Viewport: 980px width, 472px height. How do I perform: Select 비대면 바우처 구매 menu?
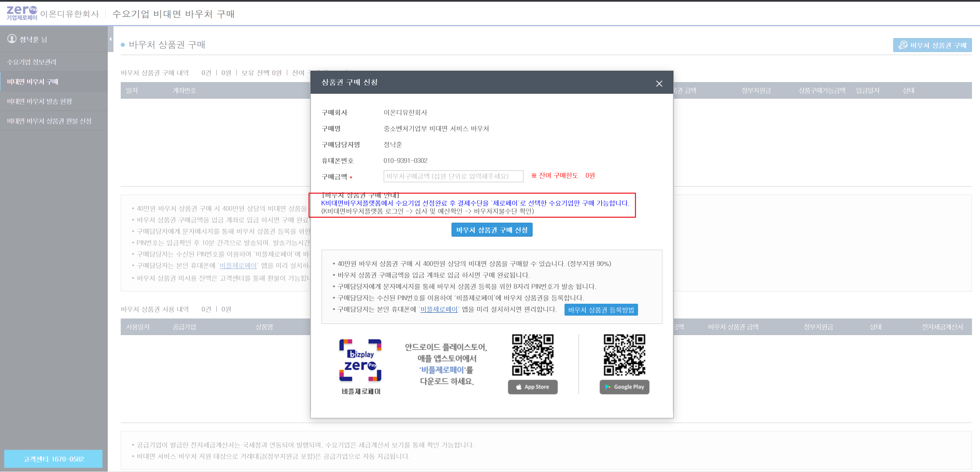(54, 81)
